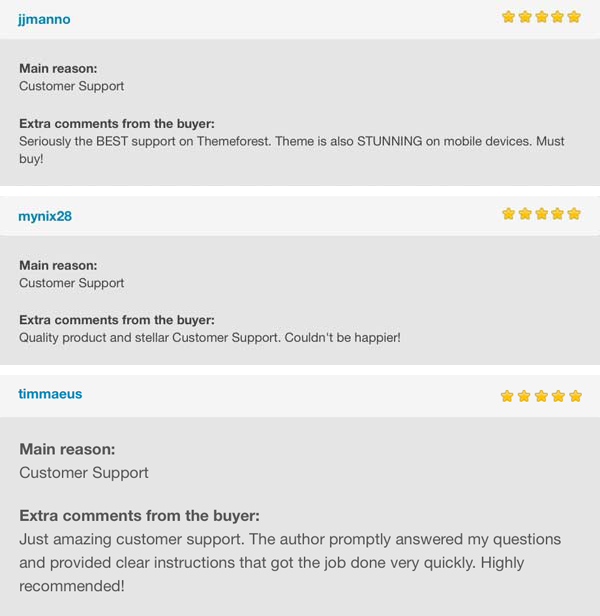Click first star in timmaeus's rating
This screenshot has width=600, height=616.
coord(507,396)
